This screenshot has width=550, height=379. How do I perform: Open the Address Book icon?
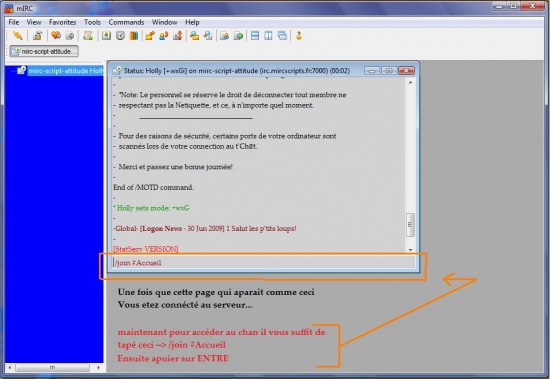(106, 35)
